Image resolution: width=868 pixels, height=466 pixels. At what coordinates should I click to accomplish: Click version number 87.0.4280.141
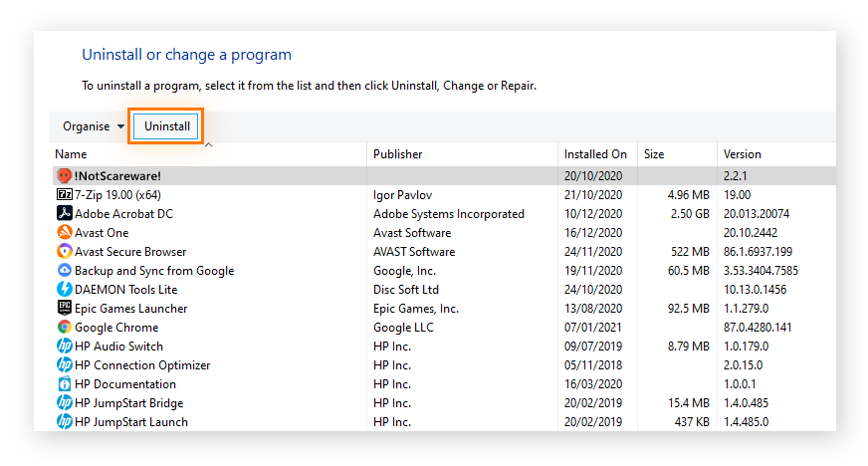(758, 328)
